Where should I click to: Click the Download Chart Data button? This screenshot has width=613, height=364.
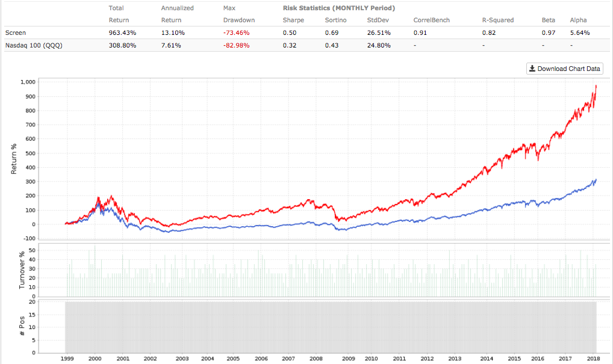[x=564, y=69]
